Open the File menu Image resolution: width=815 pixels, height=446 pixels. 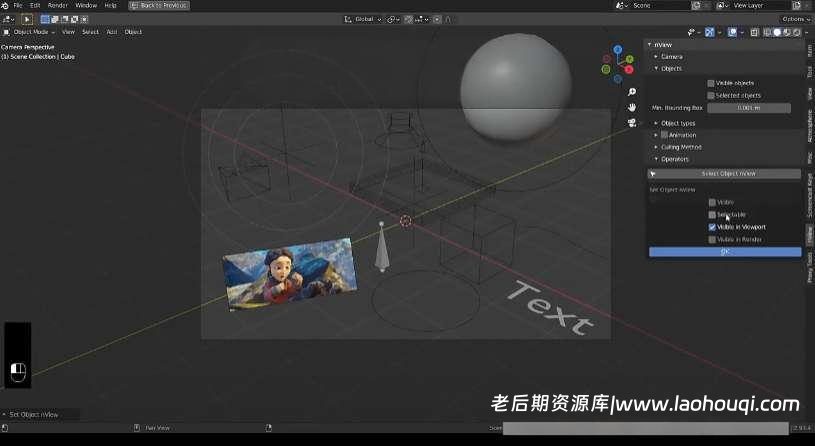pyautogui.click(x=18, y=5)
